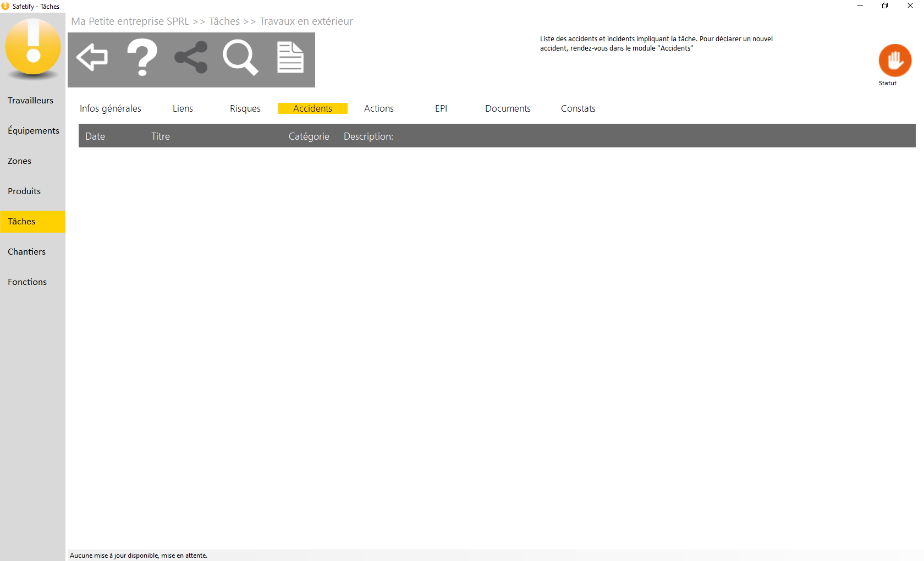
Task: Select Équipements in the sidebar
Action: (x=34, y=131)
